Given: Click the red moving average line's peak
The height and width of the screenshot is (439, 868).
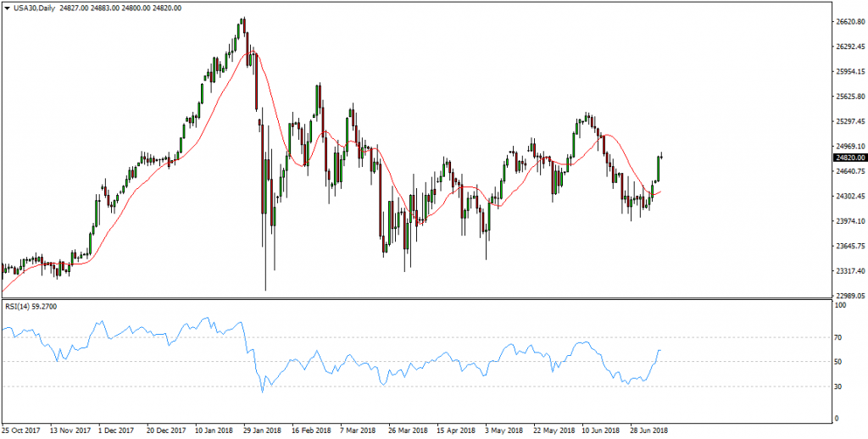Looking at the screenshot, I should click(252, 53).
